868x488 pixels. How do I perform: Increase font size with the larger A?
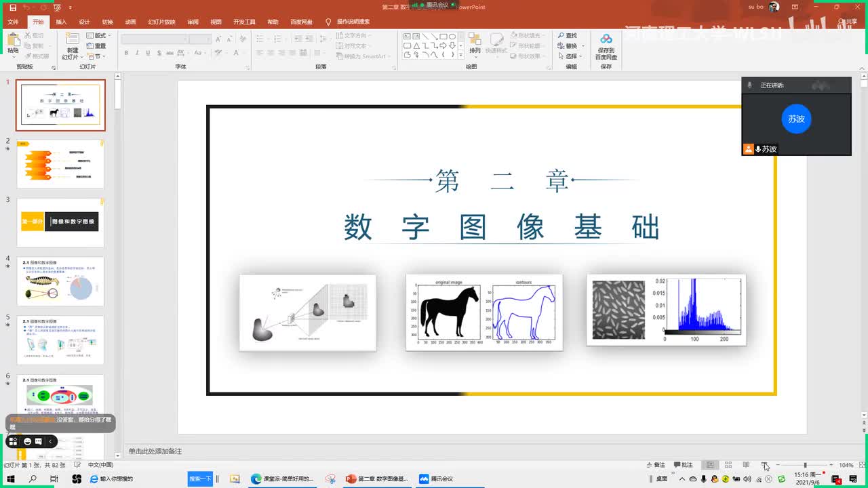(x=218, y=39)
